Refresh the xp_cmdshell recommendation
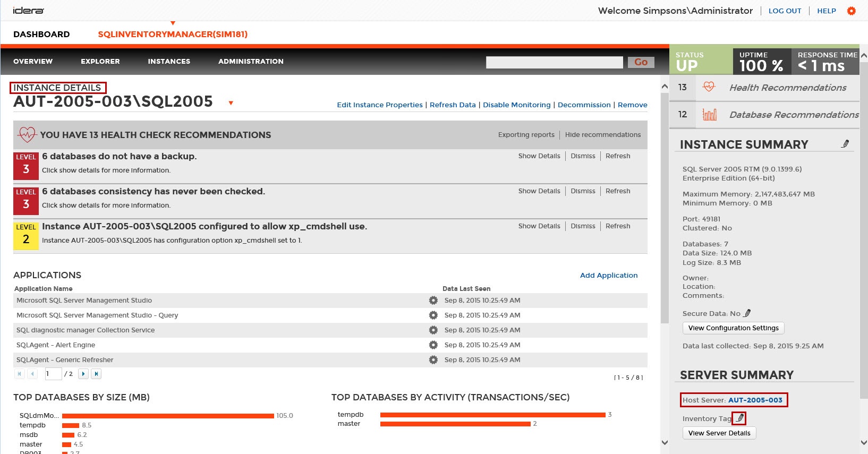The width and height of the screenshot is (868, 454). [x=618, y=226]
